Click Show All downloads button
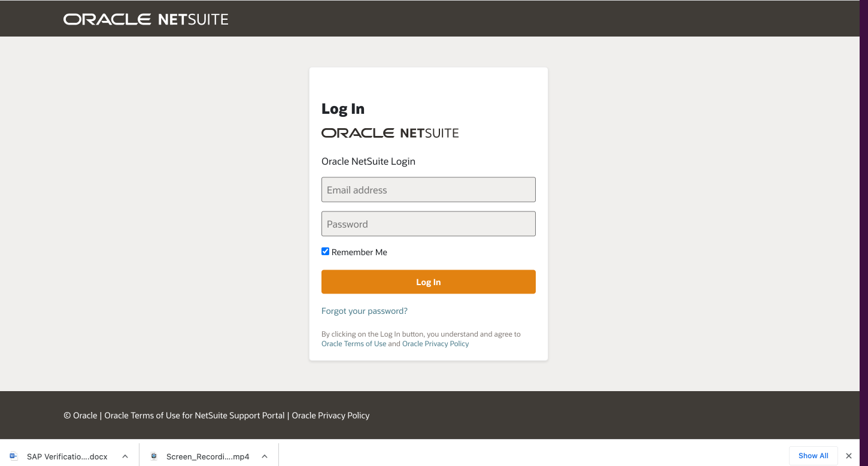 (x=813, y=456)
